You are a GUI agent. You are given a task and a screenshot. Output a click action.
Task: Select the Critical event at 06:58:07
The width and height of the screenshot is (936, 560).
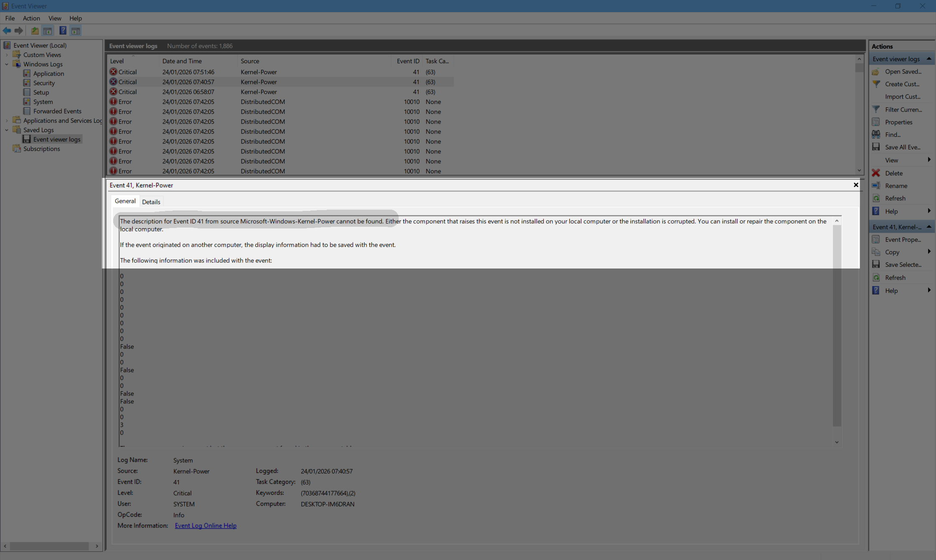281,92
